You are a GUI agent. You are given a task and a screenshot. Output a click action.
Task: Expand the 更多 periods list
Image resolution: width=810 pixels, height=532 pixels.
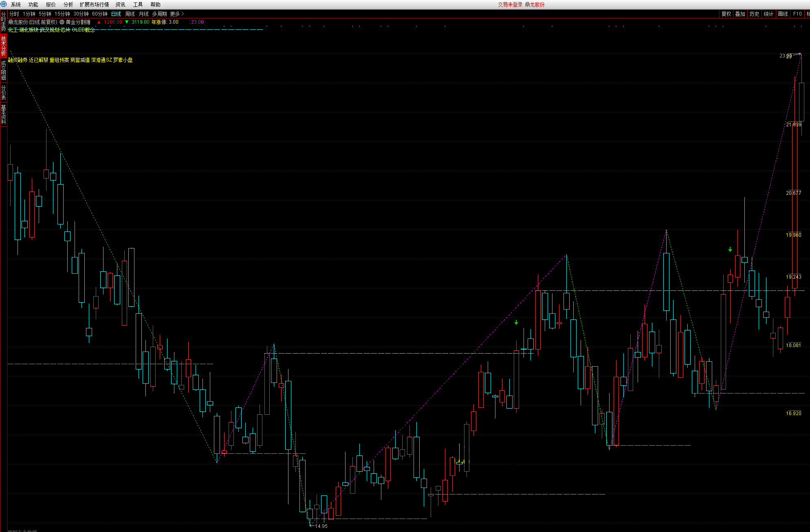(x=177, y=14)
